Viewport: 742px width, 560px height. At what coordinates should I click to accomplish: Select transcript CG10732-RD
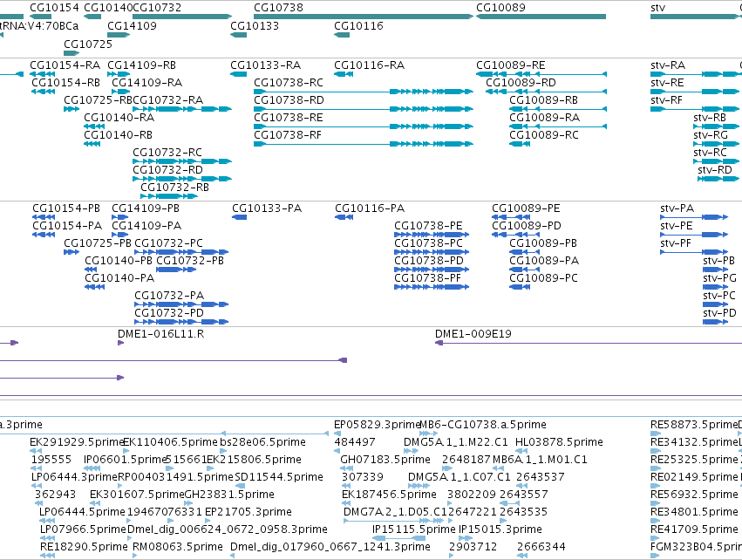point(168,170)
